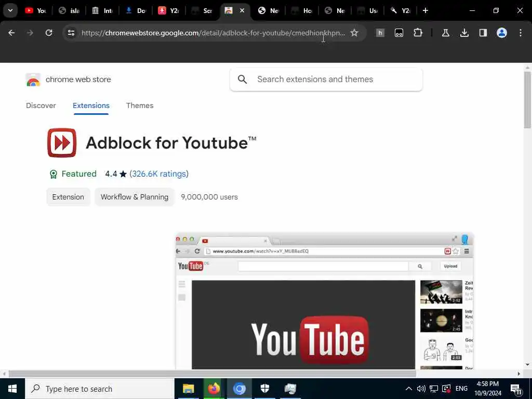The image size is (532, 399).
Task: Open the 'h' extension icon in toolbar
Action: point(380,33)
